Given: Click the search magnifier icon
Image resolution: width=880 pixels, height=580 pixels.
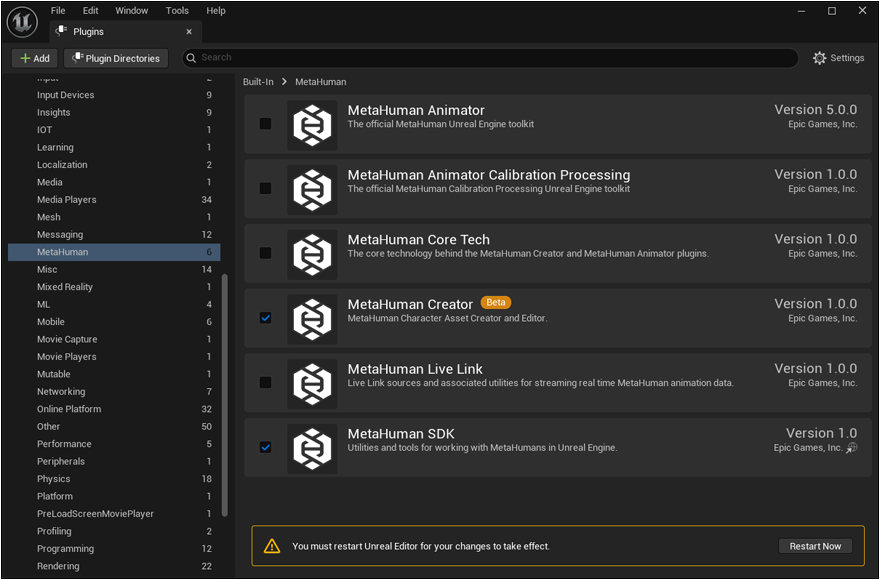Looking at the screenshot, I should click(x=191, y=58).
